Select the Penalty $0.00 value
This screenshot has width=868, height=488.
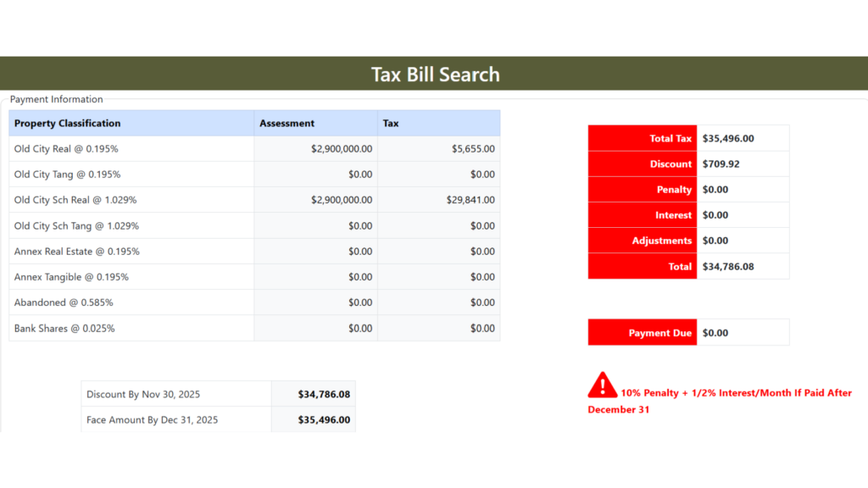coord(715,189)
